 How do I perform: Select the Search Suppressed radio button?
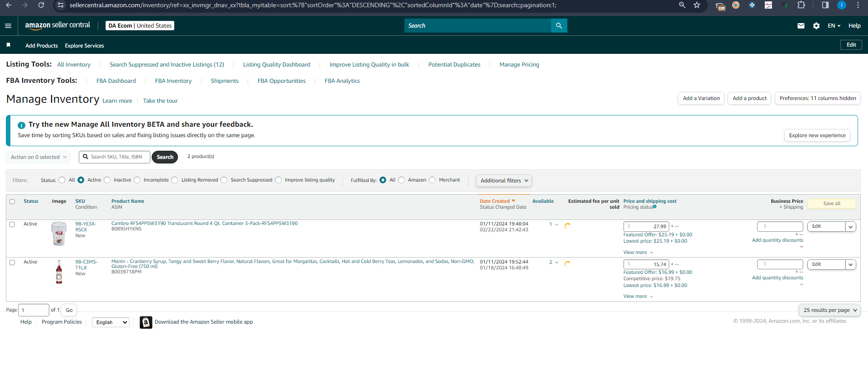coord(224,180)
